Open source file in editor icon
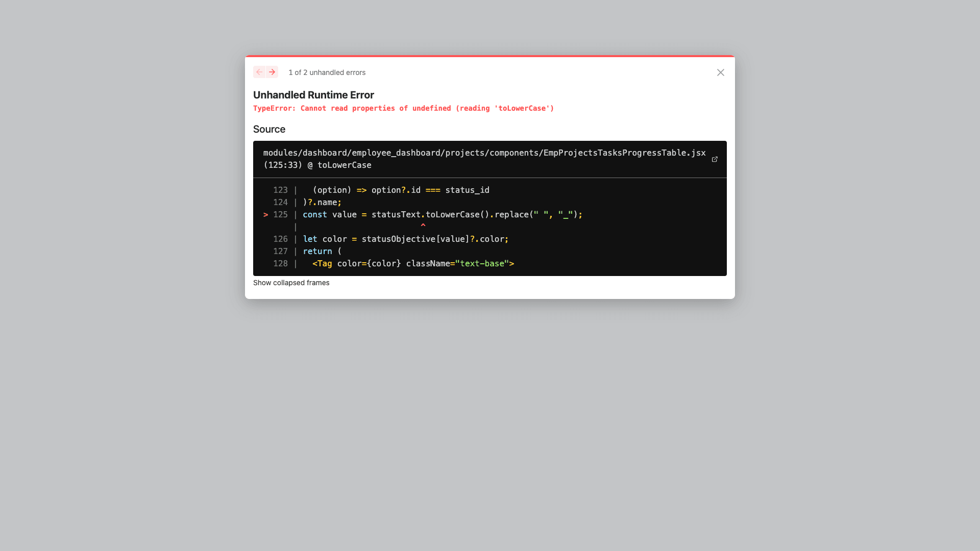This screenshot has height=551, width=980. tap(715, 159)
